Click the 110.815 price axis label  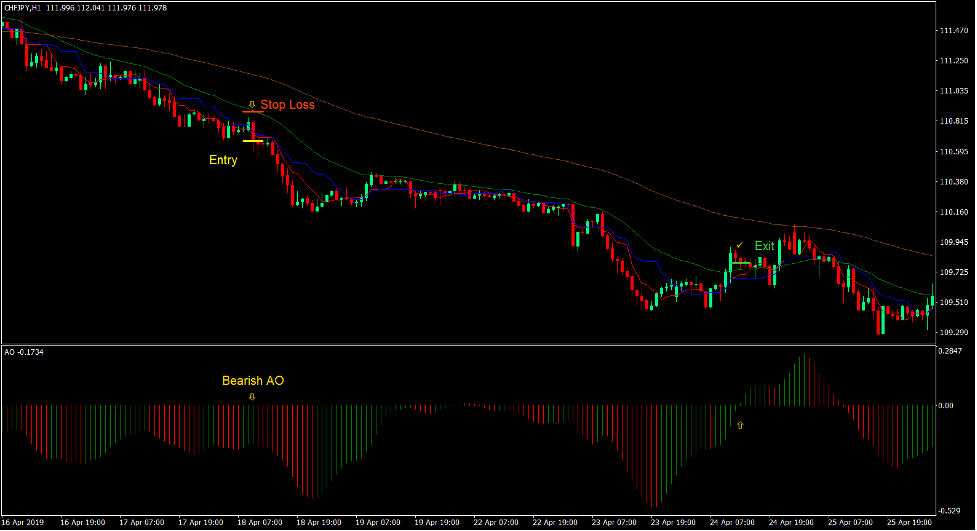pyautogui.click(x=954, y=122)
